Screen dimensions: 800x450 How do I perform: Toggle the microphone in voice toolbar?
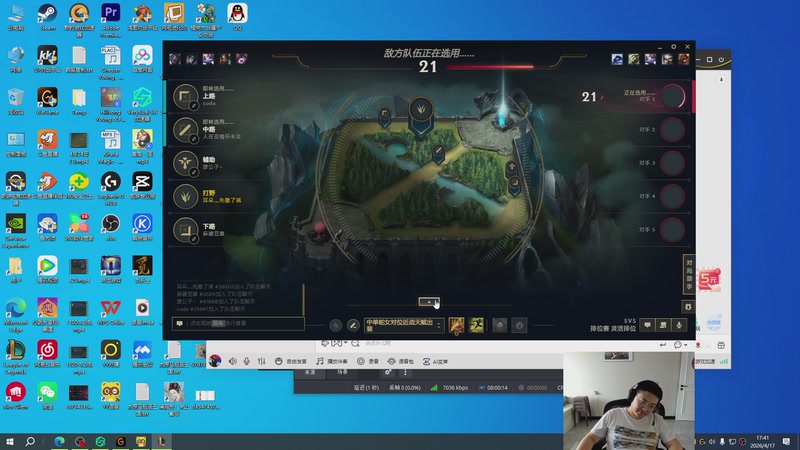click(247, 361)
